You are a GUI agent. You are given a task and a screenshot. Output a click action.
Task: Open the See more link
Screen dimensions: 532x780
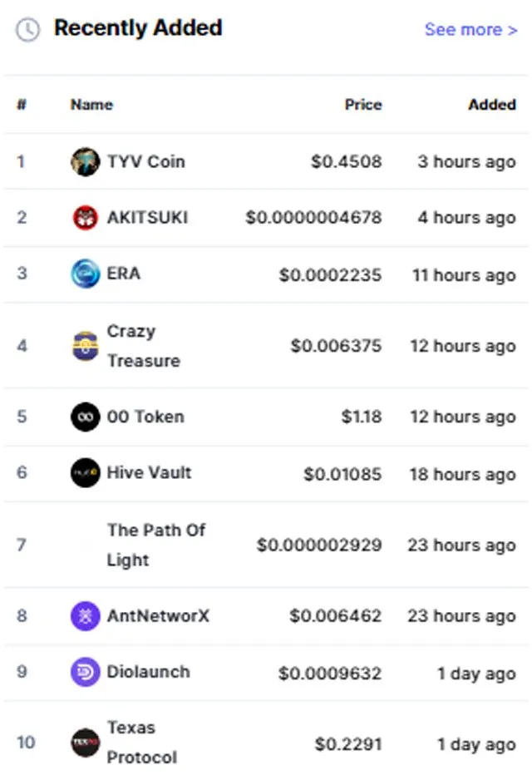pyautogui.click(x=470, y=30)
